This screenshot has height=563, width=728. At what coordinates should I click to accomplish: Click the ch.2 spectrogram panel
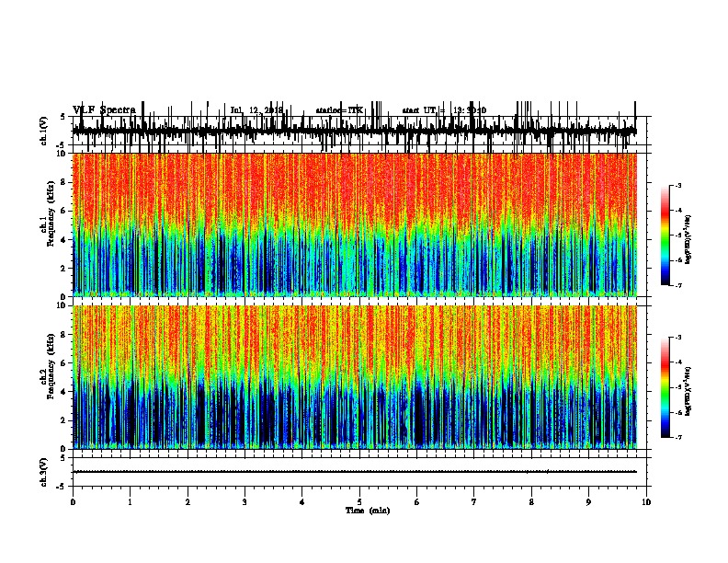(354, 377)
